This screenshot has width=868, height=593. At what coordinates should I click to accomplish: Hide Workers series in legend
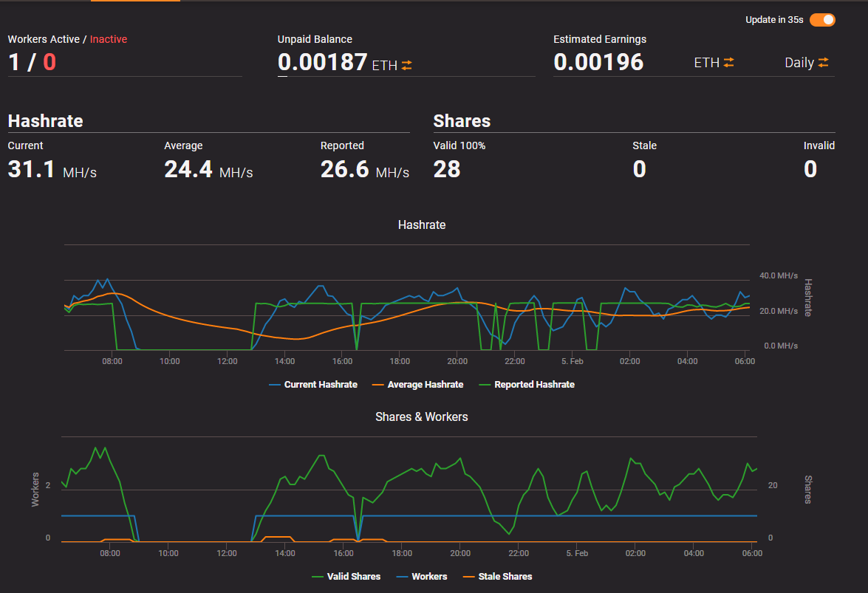[422, 577]
